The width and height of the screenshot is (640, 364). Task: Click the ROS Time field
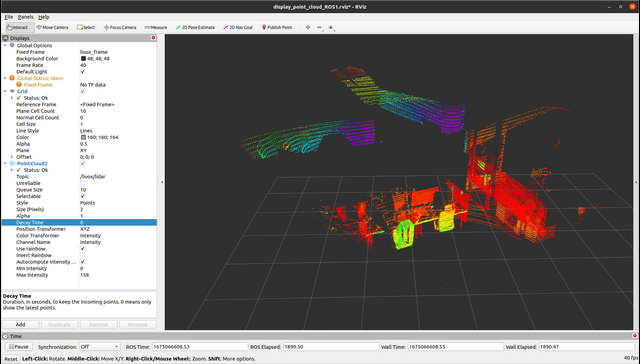tap(200, 346)
